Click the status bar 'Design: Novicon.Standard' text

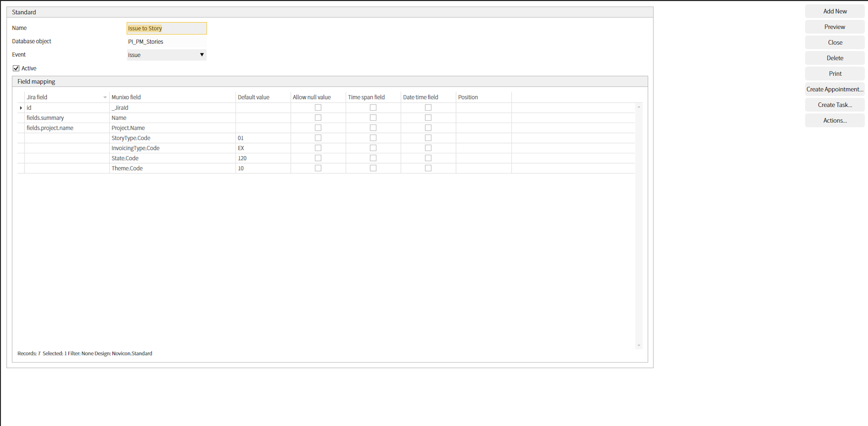[x=124, y=354]
